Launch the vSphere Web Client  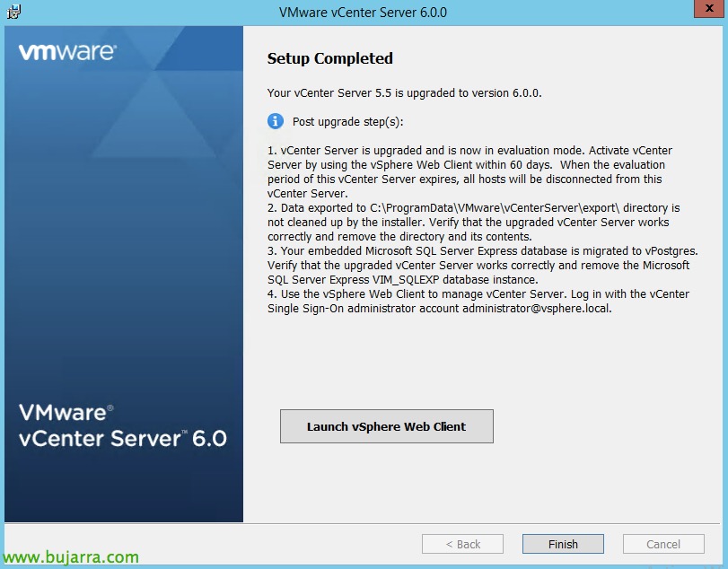coord(386,426)
